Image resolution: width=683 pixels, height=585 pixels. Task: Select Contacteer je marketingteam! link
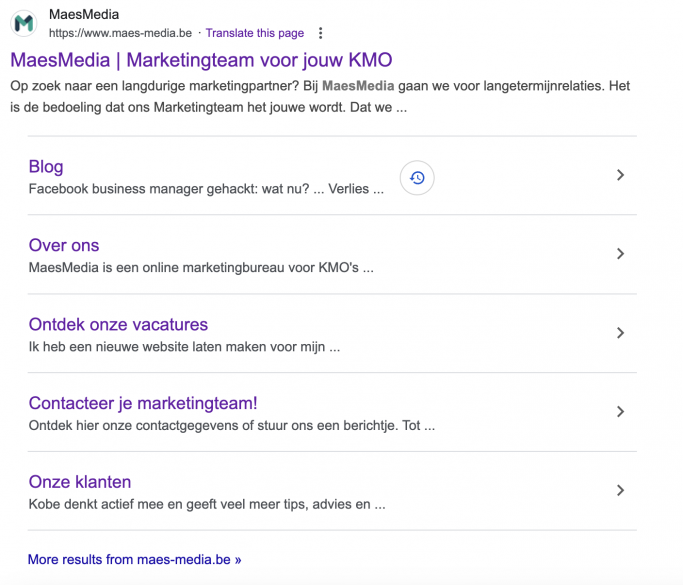click(143, 403)
